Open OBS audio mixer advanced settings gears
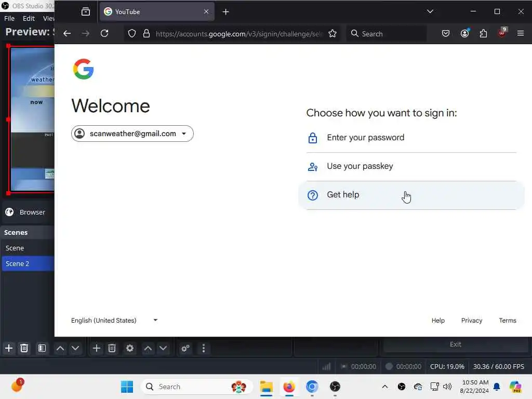 tap(185, 348)
